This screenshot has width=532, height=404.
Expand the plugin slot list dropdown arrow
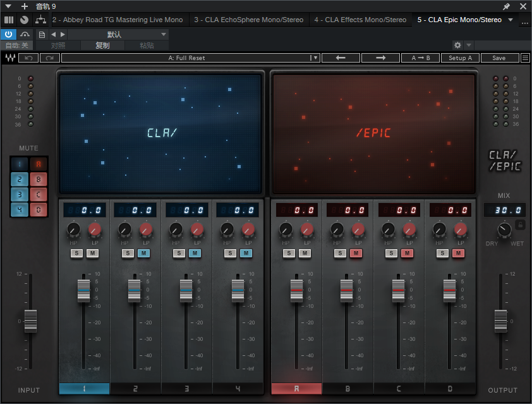click(511, 20)
